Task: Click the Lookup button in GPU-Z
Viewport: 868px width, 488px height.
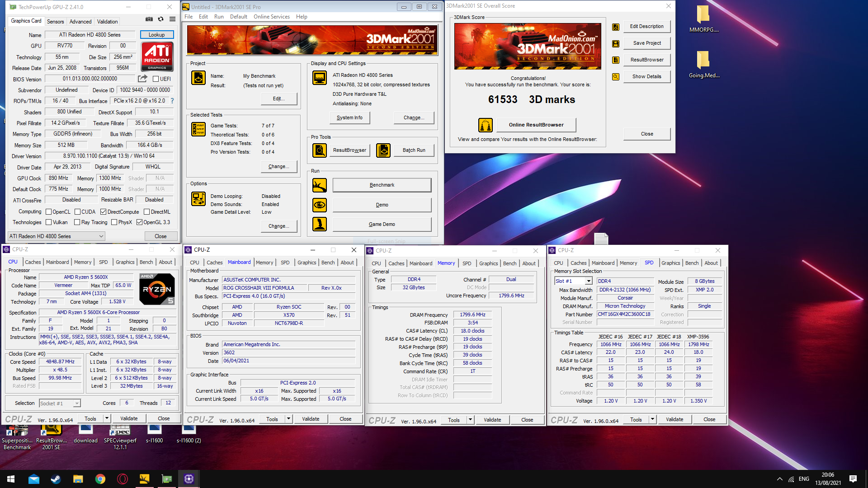Action: tap(156, 35)
